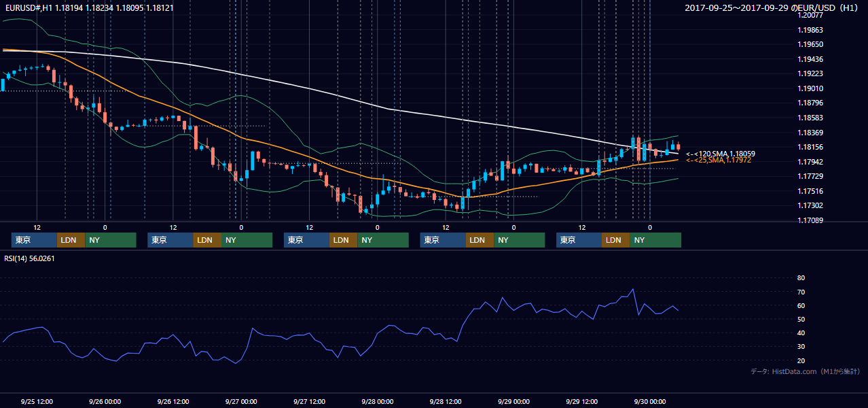This screenshot has width=868, height=408.
Task: Pick the 9/27 12:00 date label
Action: point(309,401)
